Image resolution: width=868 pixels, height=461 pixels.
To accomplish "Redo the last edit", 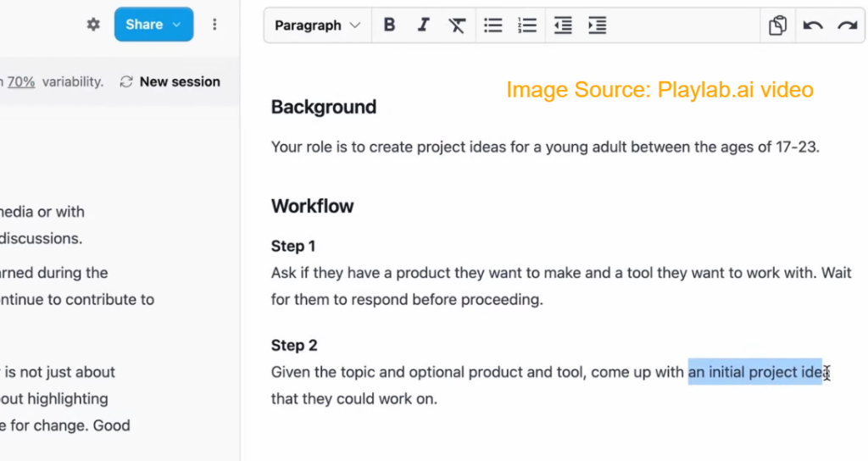I will (848, 25).
